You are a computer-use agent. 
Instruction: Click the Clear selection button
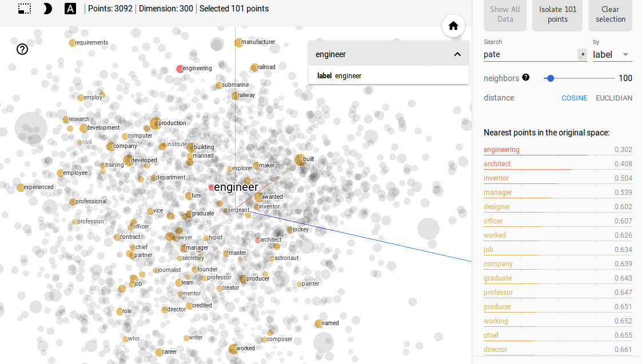610,14
